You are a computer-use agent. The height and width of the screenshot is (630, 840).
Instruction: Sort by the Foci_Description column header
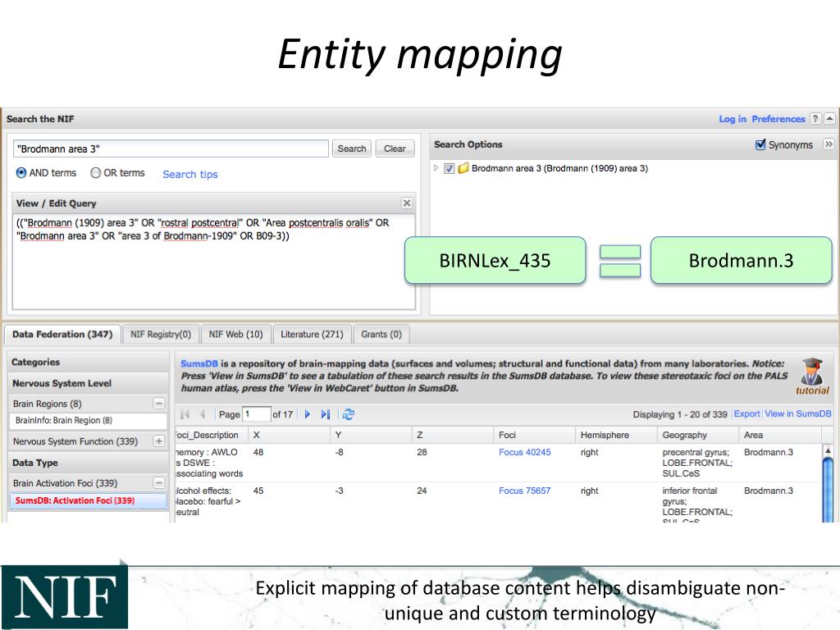[211, 435]
